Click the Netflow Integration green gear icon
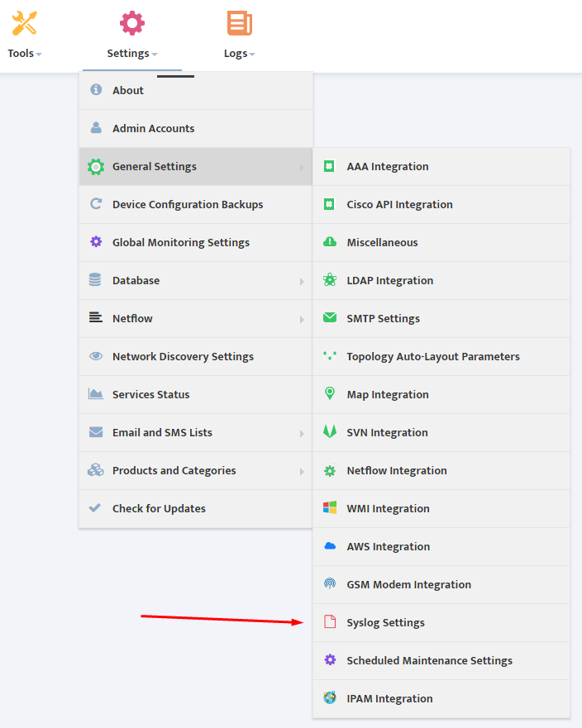 [x=330, y=471]
